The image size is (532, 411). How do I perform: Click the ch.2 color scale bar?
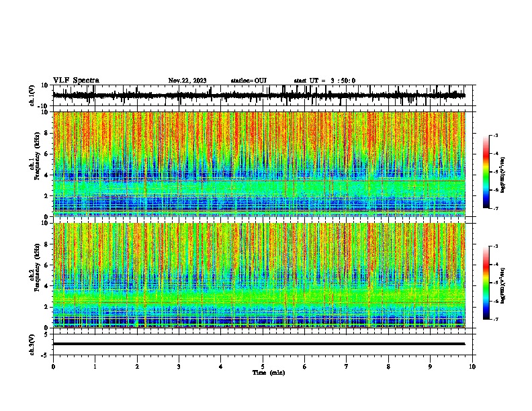[x=486, y=283]
